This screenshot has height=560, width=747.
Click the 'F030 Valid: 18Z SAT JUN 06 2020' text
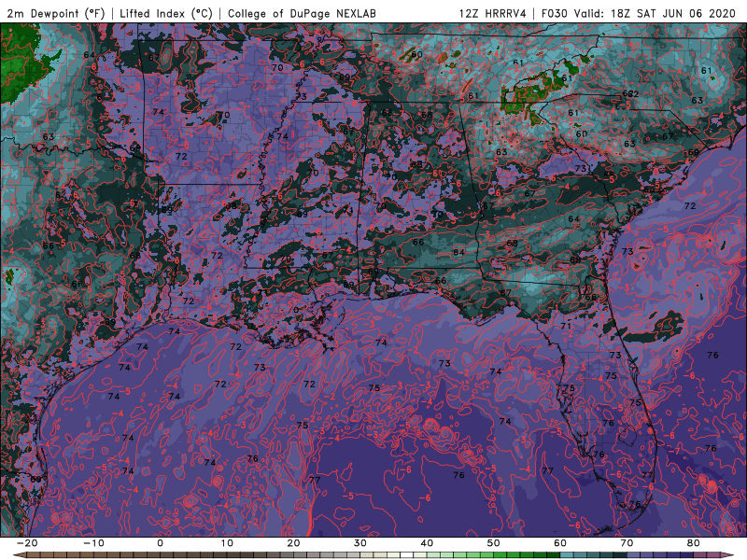click(639, 13)
